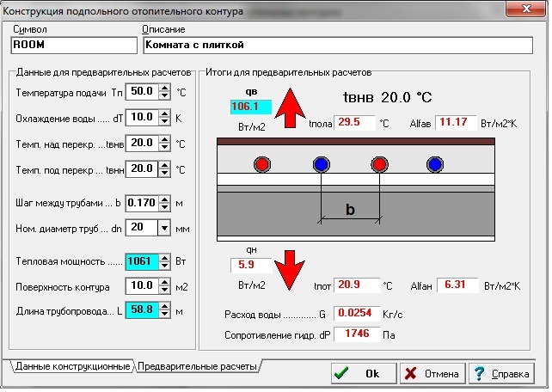Click the red X icon on Отмена
The image size is (552, 392).
410,373
